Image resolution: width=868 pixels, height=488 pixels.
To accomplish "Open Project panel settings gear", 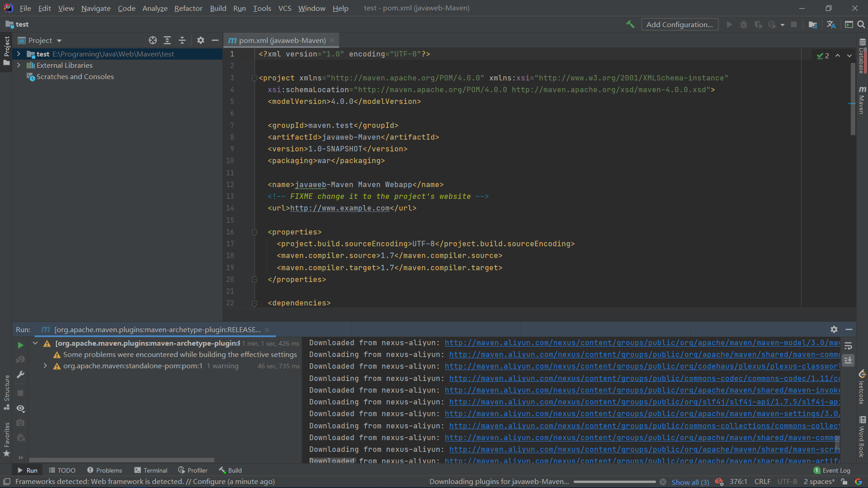I will 201,40.
